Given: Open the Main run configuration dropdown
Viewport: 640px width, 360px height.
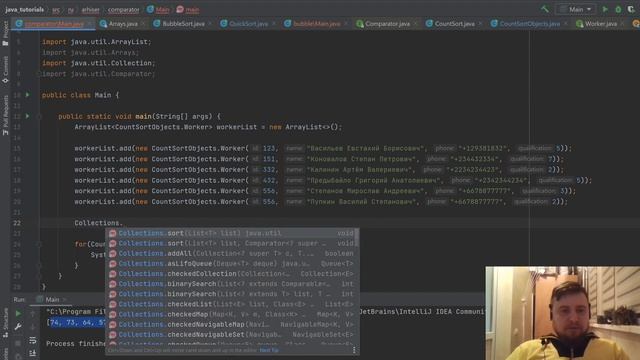Looking at the screenshot, I should coord(576,9).
